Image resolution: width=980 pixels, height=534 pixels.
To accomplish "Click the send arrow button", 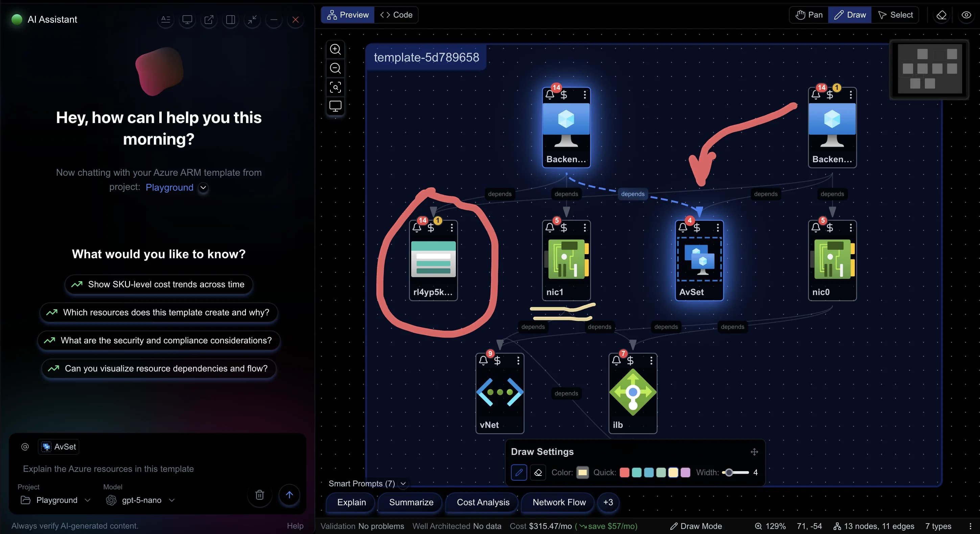I will click(x=289, y=494).
